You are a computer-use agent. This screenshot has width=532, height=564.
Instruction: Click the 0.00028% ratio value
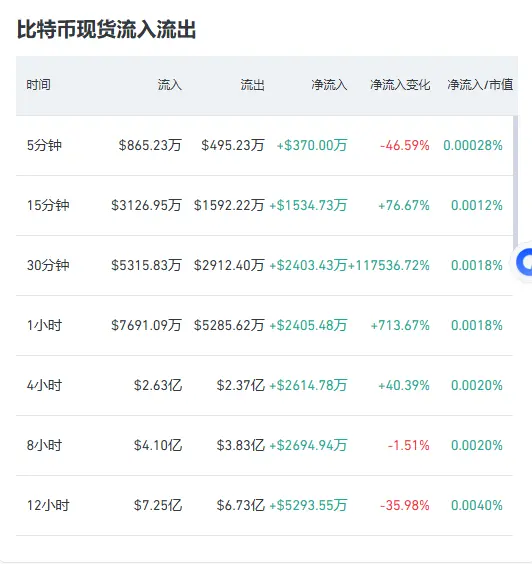point(473,145)
